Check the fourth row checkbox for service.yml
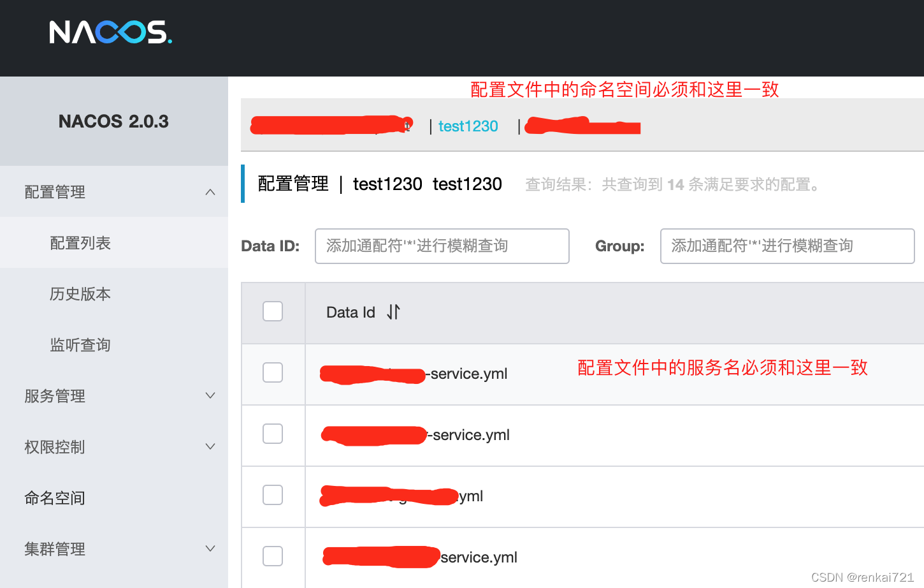This screenshot has width=924, height=588. tap(273, 556)
